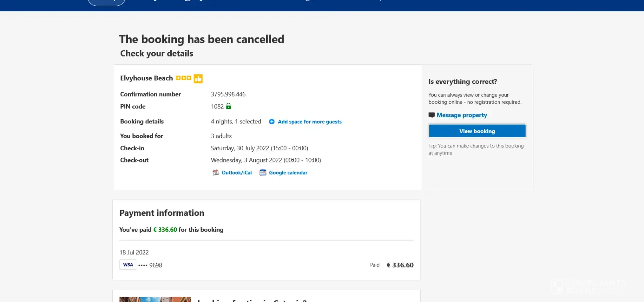
Task: Open the Google calendar text link
Action: click(288, 173)
